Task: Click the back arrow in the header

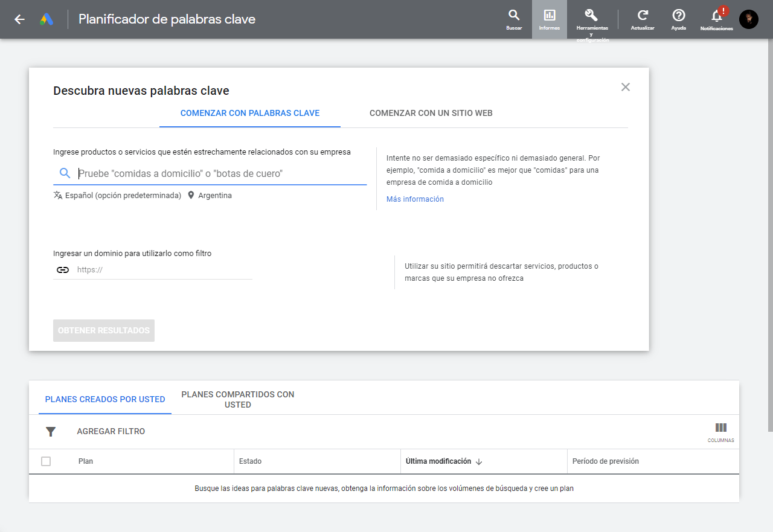Action: (19, 19)
